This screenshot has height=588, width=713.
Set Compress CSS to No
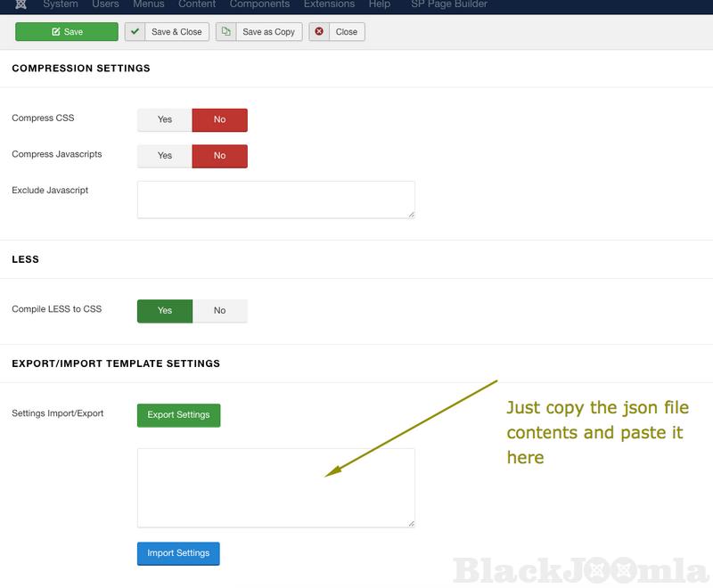219,119
